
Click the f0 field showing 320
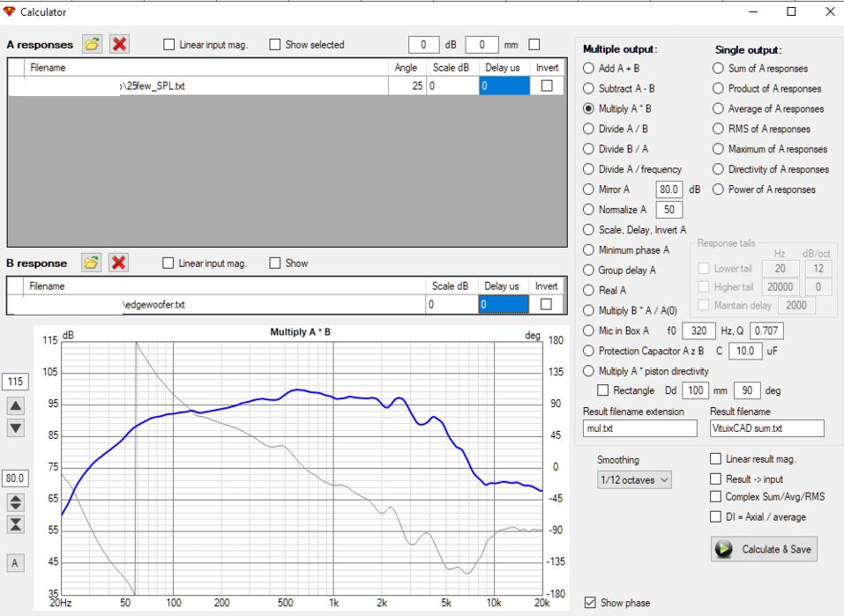(x=698, y=330)
